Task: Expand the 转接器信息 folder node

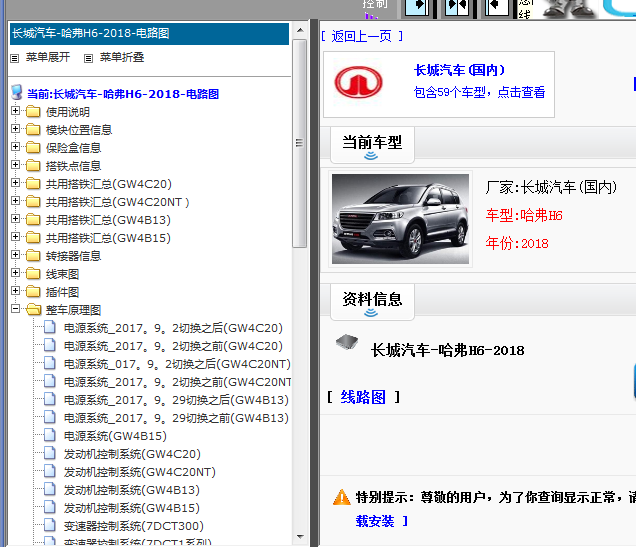Action: click(15, 255)
